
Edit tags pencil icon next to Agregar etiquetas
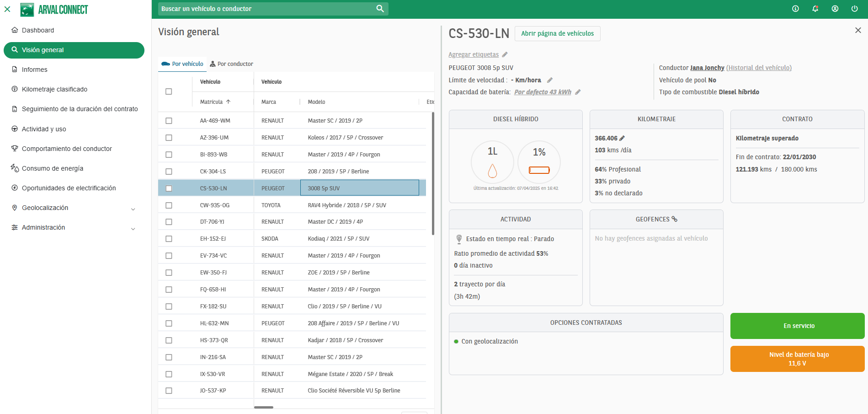pyautogui.click(x=505, y=54)
